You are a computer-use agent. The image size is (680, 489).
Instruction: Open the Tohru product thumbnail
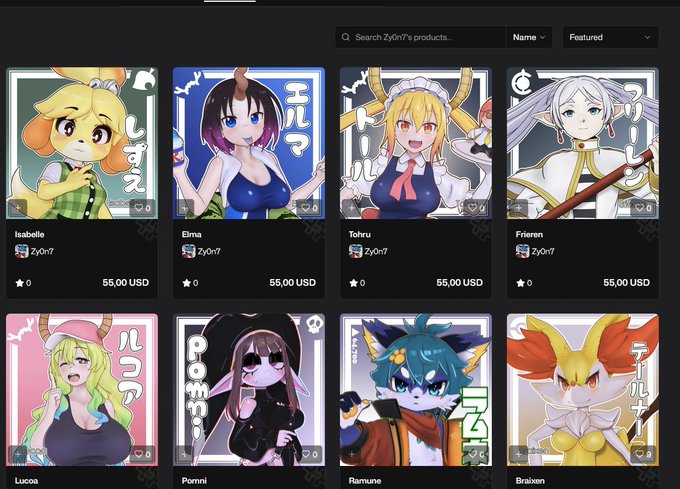[416, 143]
